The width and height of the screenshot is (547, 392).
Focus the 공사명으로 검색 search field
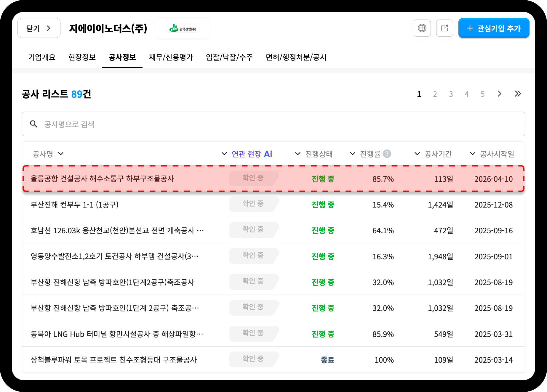pyautogui.click(x=273, y=124)
